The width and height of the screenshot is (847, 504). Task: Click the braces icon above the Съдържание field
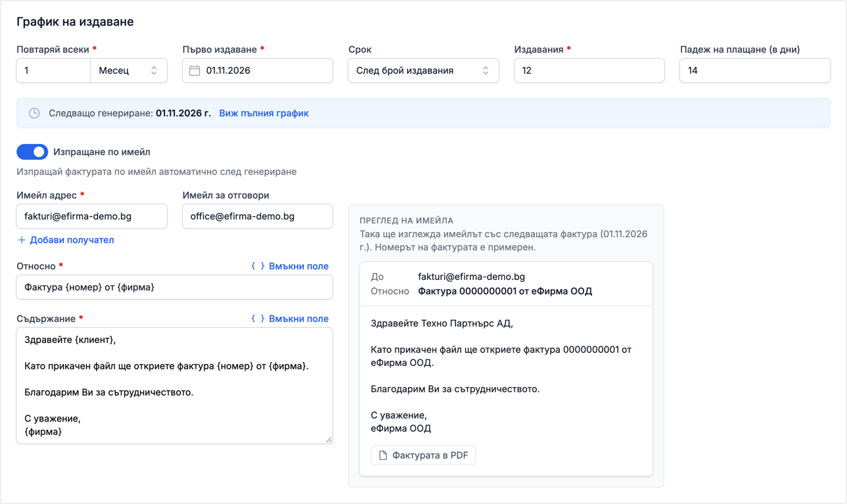pos(258,319)
